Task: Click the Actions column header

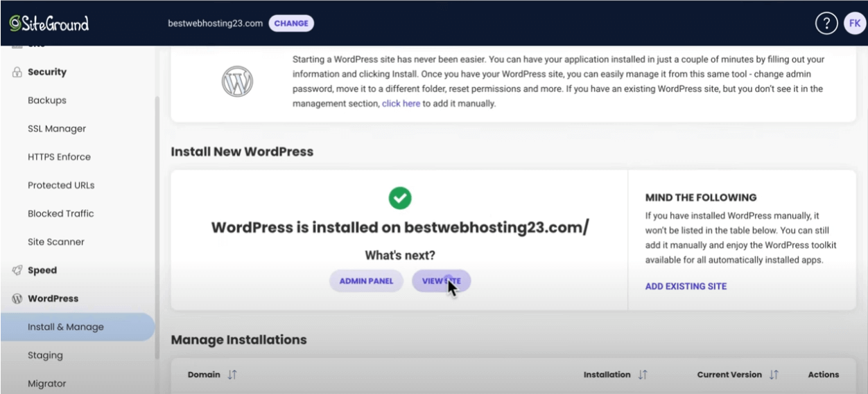Action: tap(824, 375)
